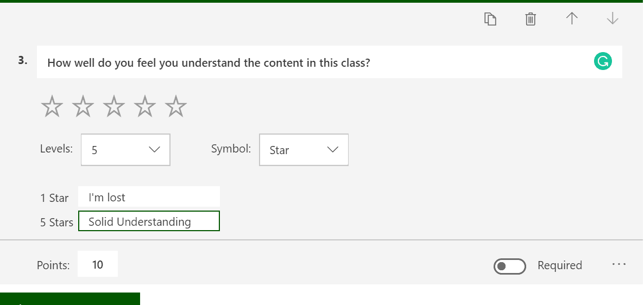Open more options ellipsis menu

point(619,264)
